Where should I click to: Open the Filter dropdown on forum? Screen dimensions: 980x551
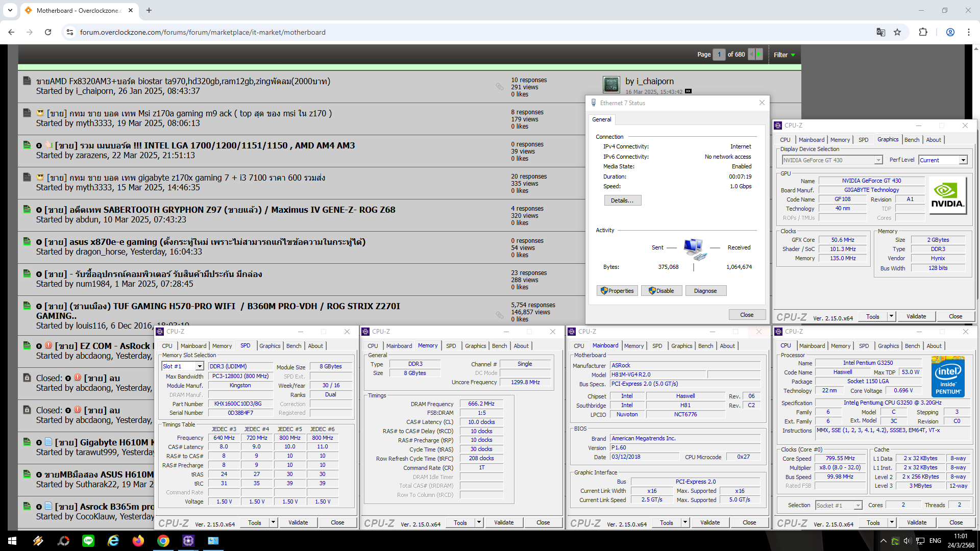click(785, 55)
